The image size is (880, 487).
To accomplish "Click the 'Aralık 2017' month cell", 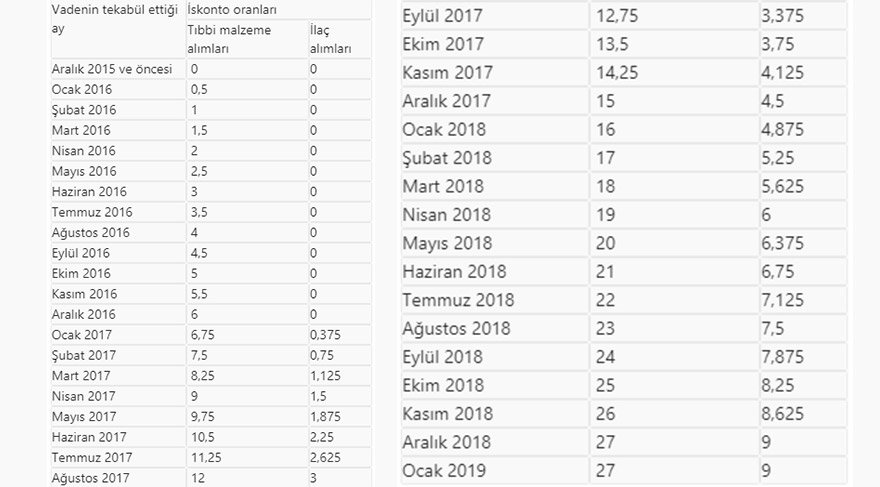I will (x=446, y=101).
